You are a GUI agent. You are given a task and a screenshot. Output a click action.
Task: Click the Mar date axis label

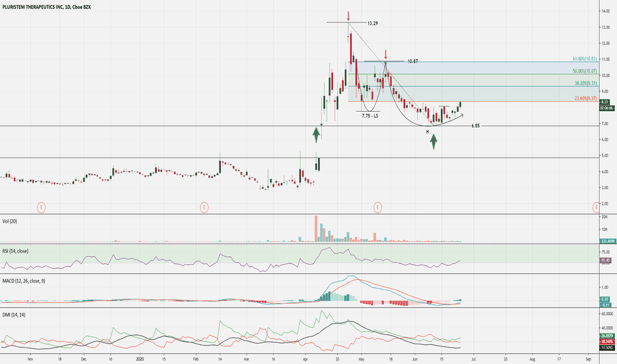pyautogui.click(x=246, y=359)
